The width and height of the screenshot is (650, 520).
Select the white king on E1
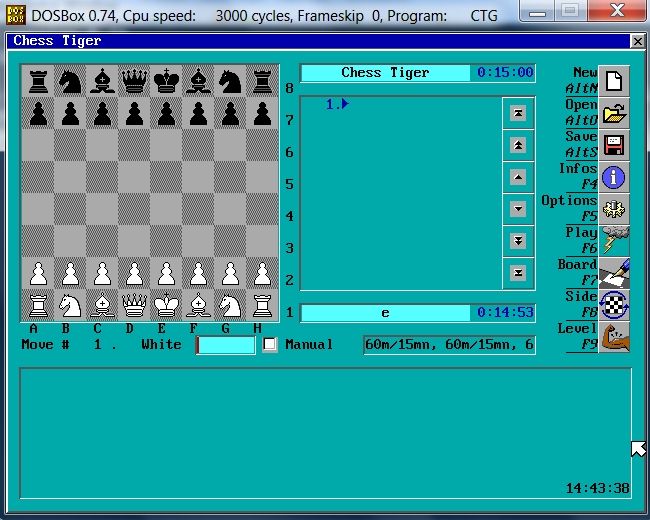166,306
